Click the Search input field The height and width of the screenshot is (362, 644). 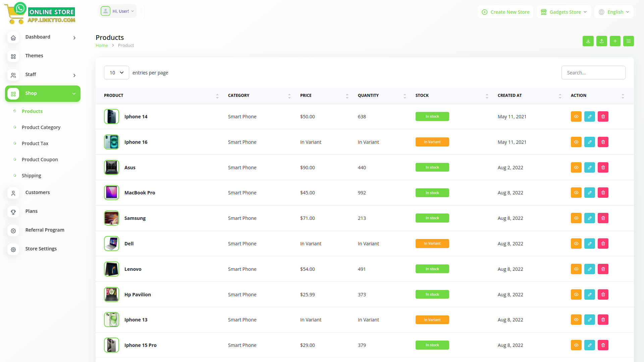[593, 73]
